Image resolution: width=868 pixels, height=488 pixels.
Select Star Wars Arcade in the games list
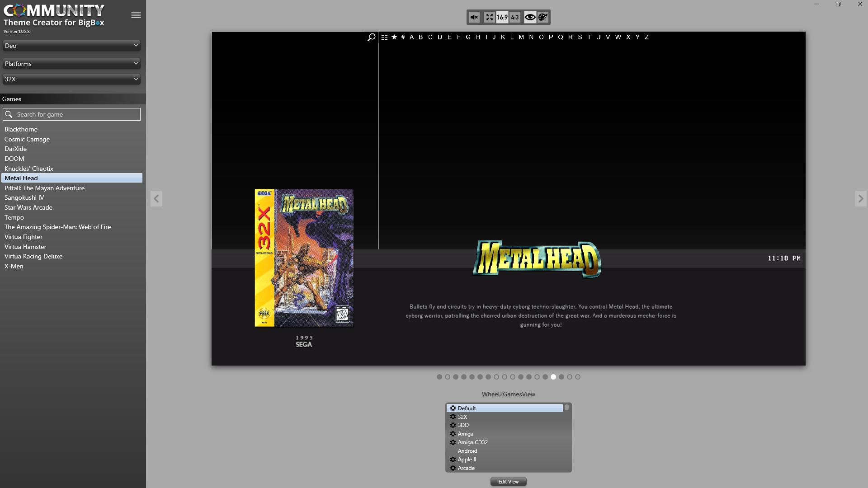[x=71, y=207]
